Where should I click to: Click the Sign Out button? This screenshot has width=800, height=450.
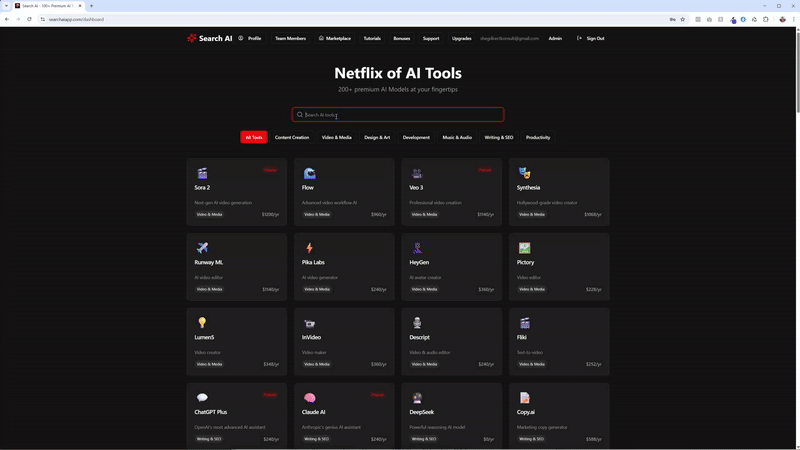tap(591, 38)
